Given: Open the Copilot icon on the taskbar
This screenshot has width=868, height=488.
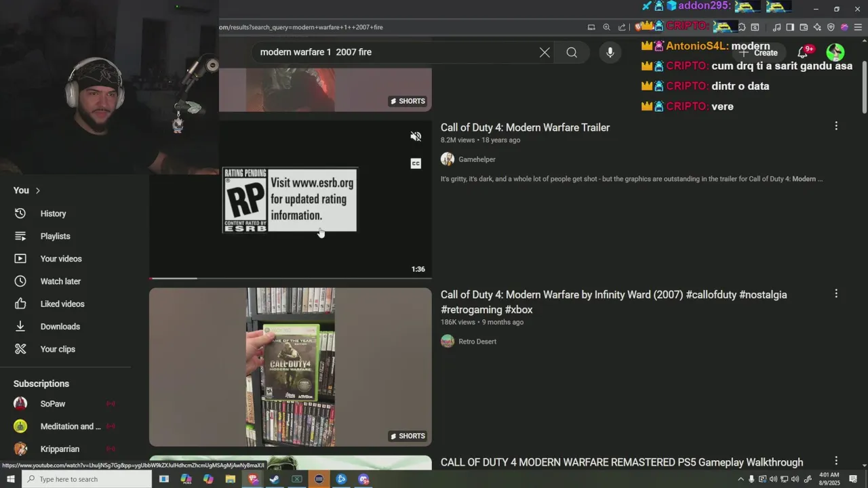Looking at the screenshot, I should tap(208, 479).
